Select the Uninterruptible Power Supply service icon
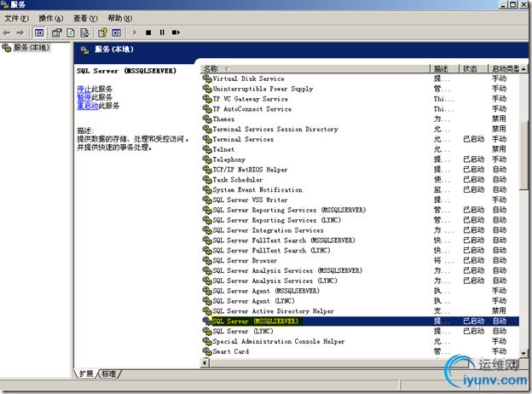 click(x=207, y=89)
